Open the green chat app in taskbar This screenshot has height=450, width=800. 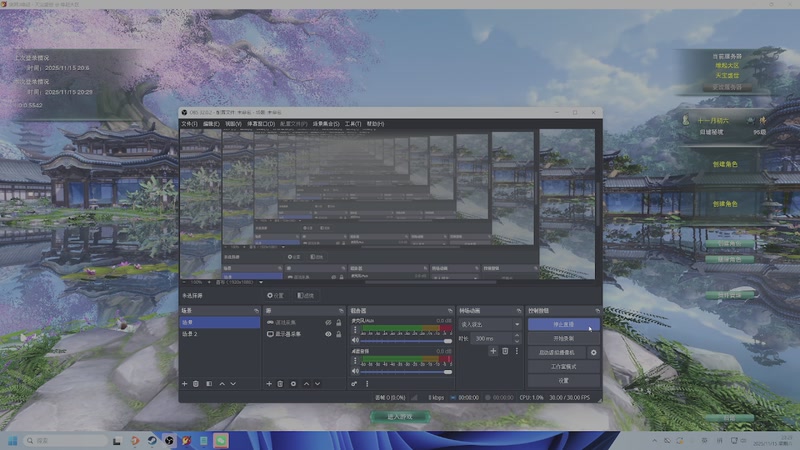click(220, 440)
